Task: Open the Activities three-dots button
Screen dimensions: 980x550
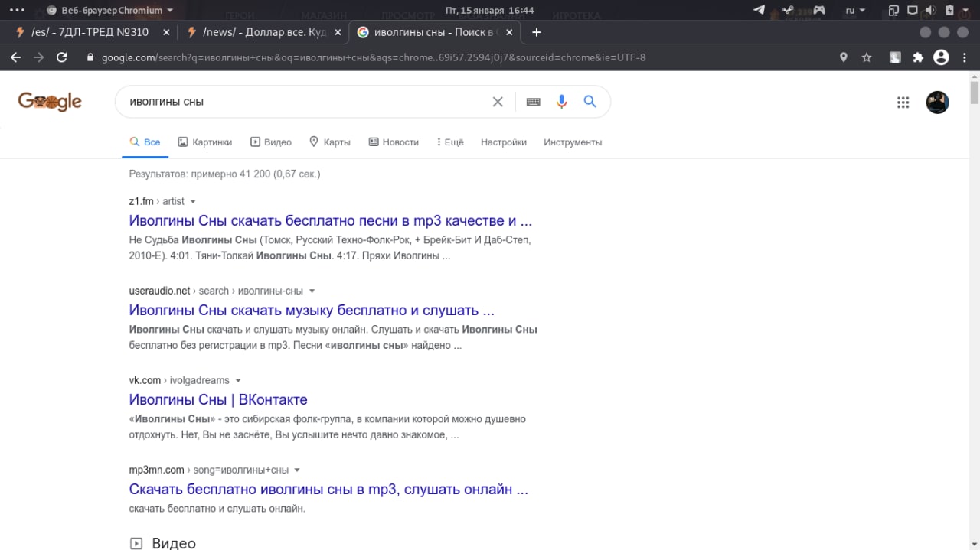Action: click(16, 11)
